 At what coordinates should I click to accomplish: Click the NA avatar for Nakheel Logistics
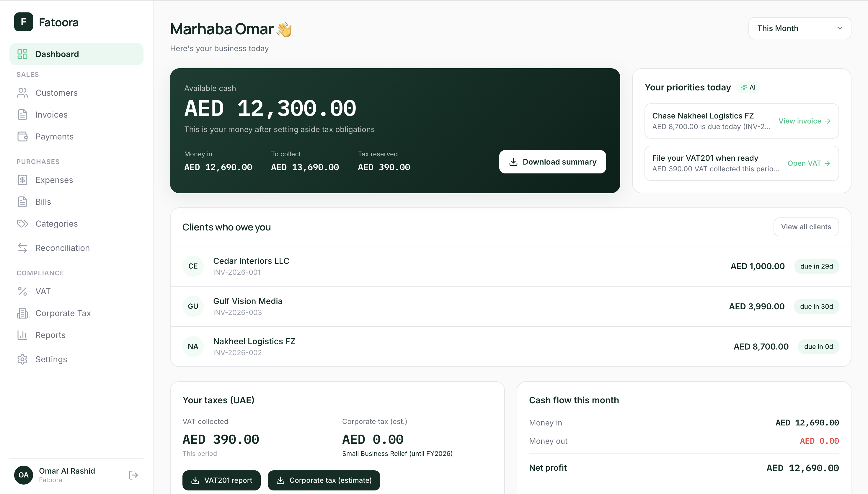click(x=193, y=346)
